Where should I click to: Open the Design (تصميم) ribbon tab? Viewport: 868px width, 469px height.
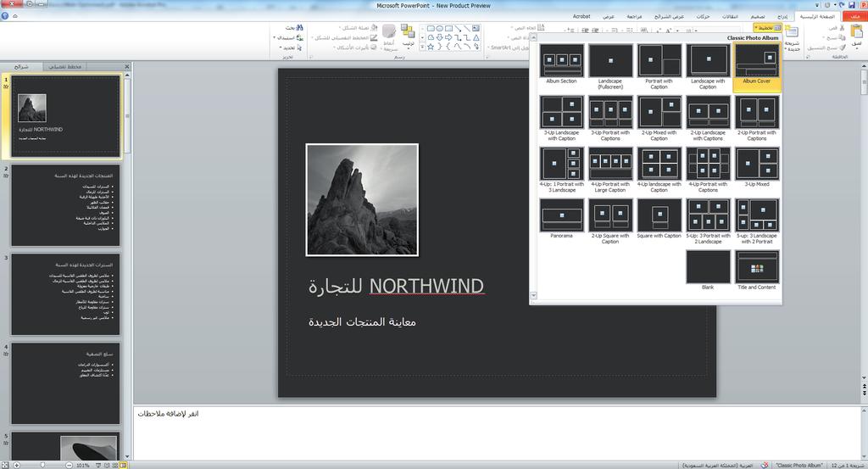point(758,17)
